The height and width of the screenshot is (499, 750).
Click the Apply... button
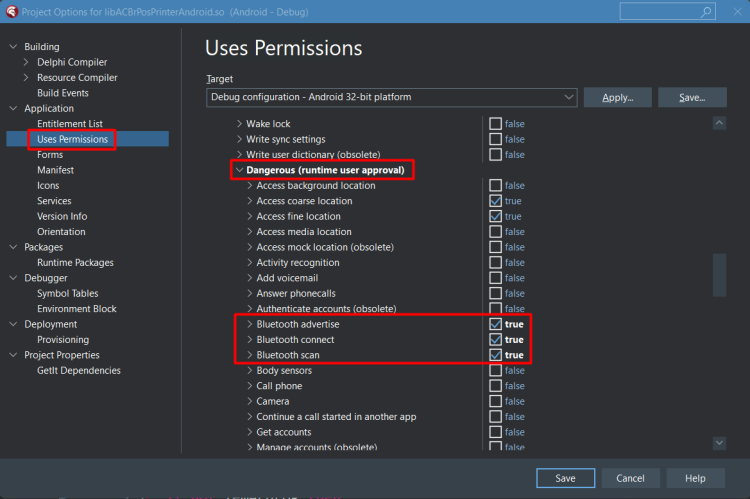(x=618, y=97)
